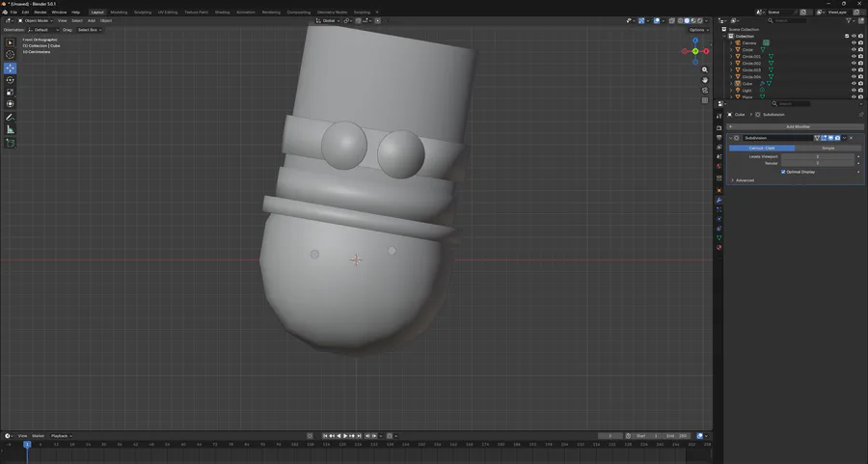868x464 pixels.
Task: Open the Tool properties tab
Action: [x=719, y=117]
